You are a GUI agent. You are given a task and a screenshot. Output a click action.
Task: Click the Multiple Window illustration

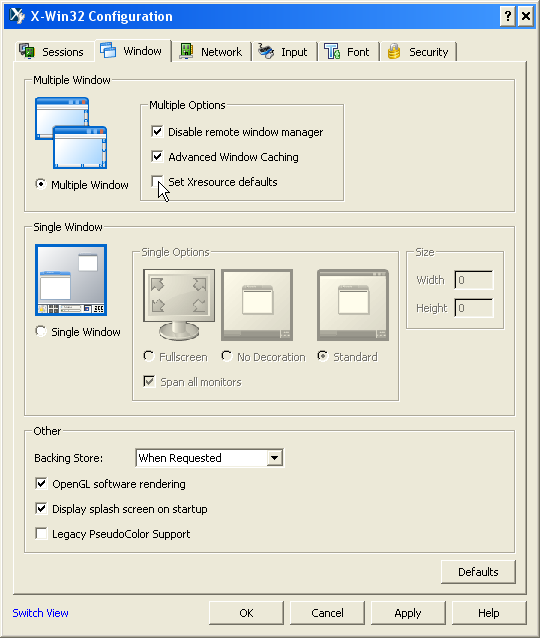tap(71, 133)
